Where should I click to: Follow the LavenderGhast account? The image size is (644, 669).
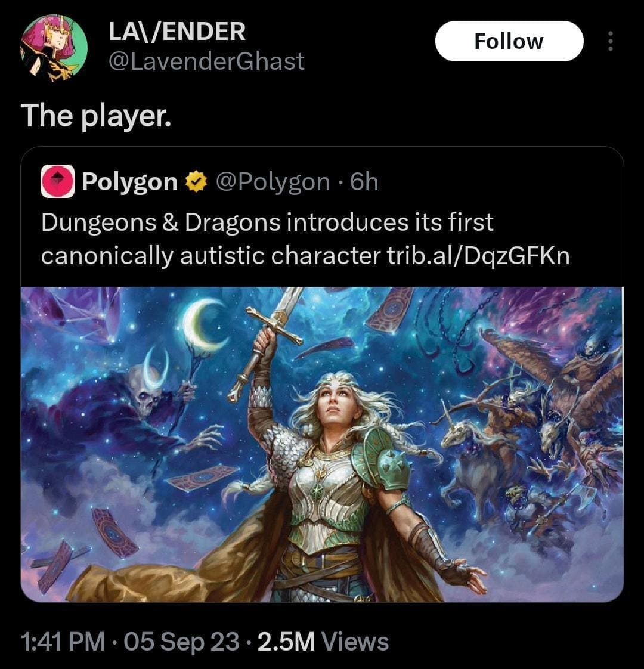[x=509, y=41]
